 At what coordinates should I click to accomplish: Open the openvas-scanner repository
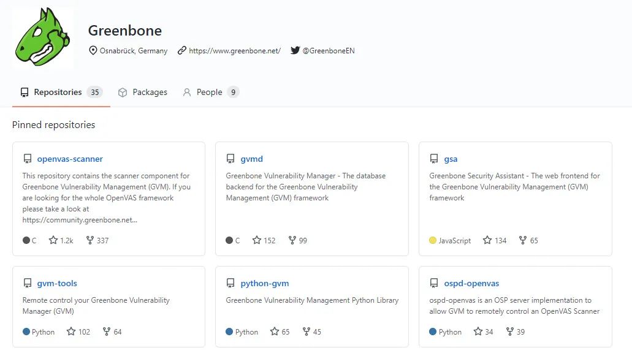tap(70, 159)
